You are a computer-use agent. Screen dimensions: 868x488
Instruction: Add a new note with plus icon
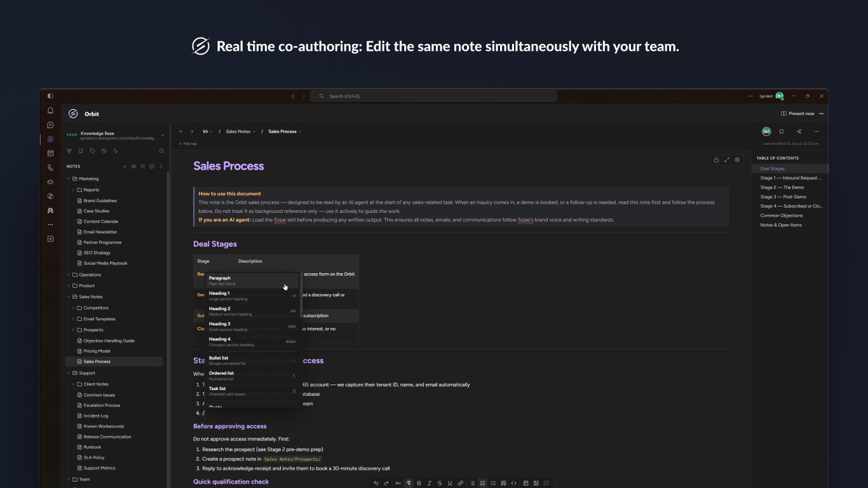(125, 166)
